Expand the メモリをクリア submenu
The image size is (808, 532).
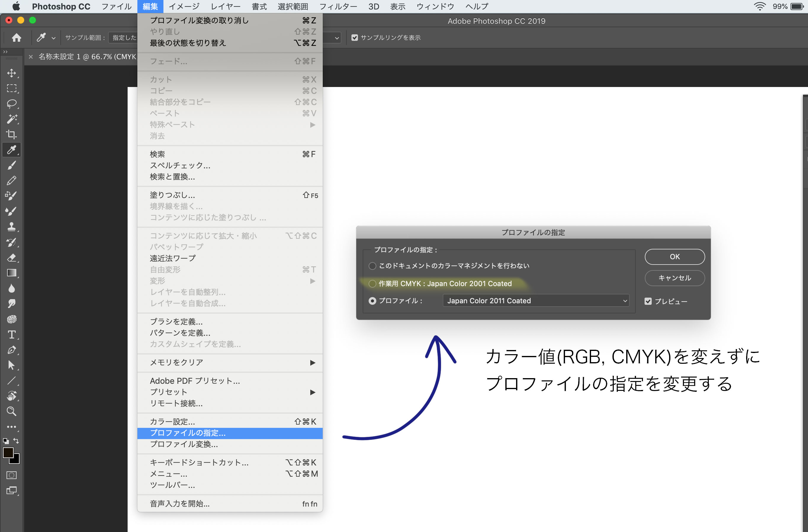coord(230,362)
